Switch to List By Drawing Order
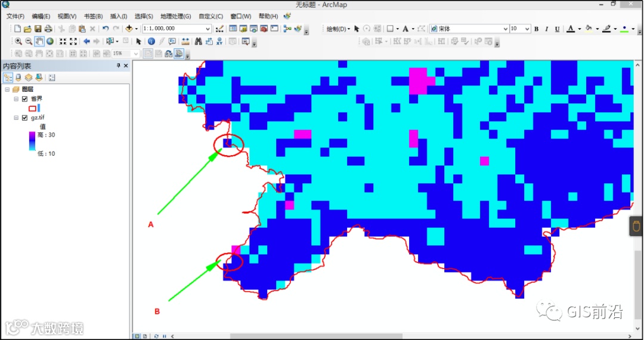This screenshot has width=644, height=340. [x=8, y=78]
